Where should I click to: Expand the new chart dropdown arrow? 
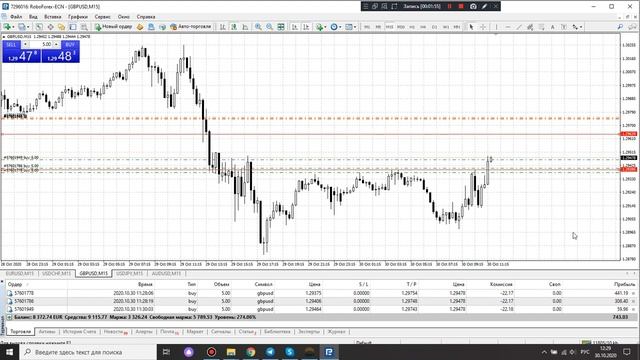click(13, 27)
